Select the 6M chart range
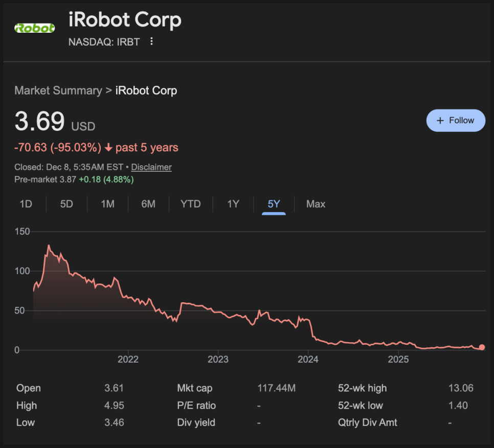 (x=148, y=204)
